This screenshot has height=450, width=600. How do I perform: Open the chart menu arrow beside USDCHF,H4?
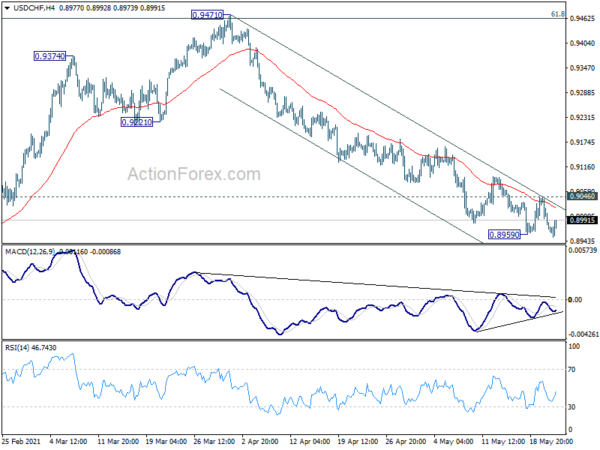tap(7, 8)
